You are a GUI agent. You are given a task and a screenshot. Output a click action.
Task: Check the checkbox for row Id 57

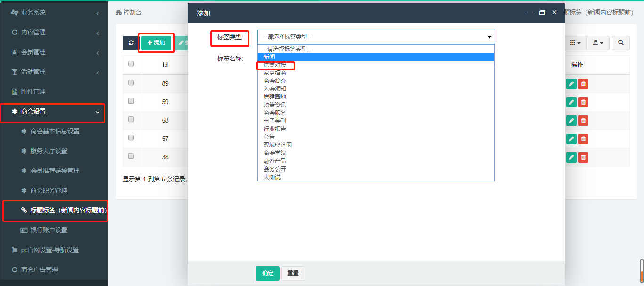click(131, 138)
